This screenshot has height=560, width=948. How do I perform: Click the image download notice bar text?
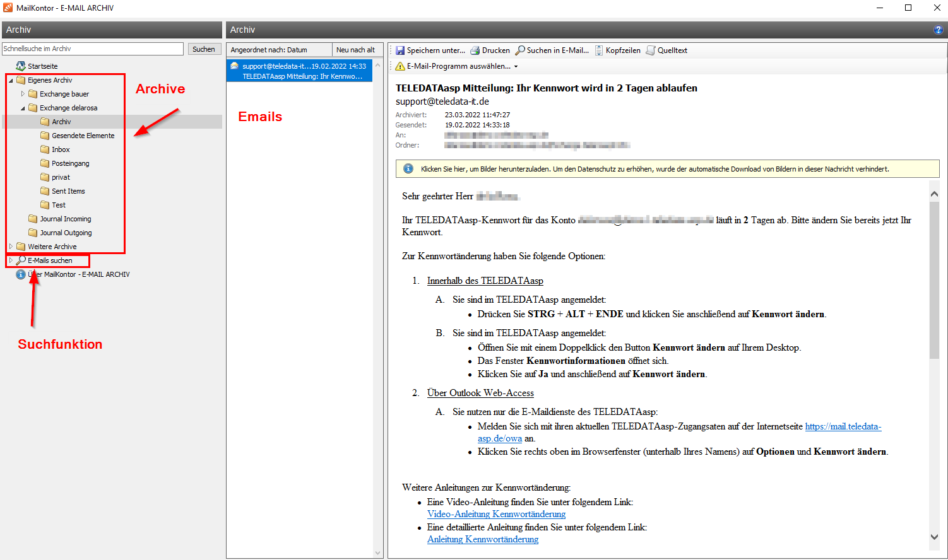point(655,169)
